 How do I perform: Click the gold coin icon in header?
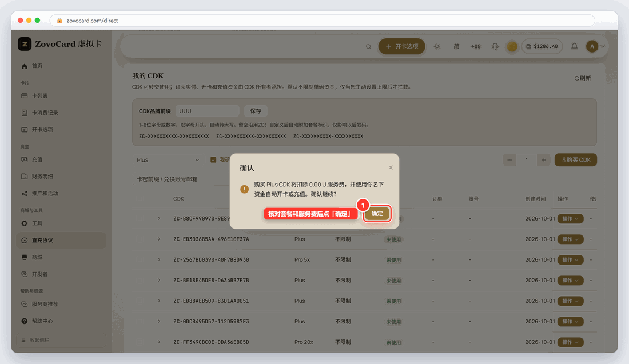512,46
